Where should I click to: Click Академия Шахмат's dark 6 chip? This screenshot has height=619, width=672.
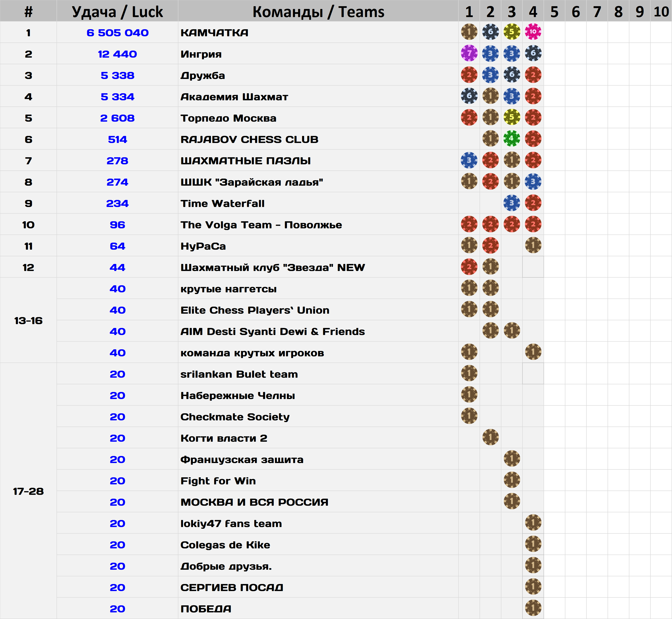(x=469, y=96)
